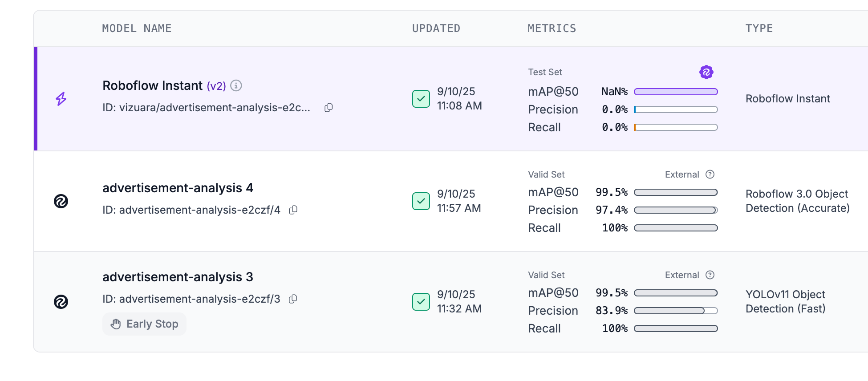Copy the vizuara/advertisement-analysis model ID

(x=329, y=108)
